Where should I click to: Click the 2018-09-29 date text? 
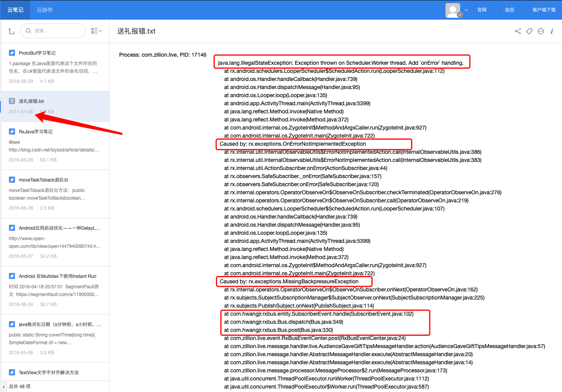[21, 81]
